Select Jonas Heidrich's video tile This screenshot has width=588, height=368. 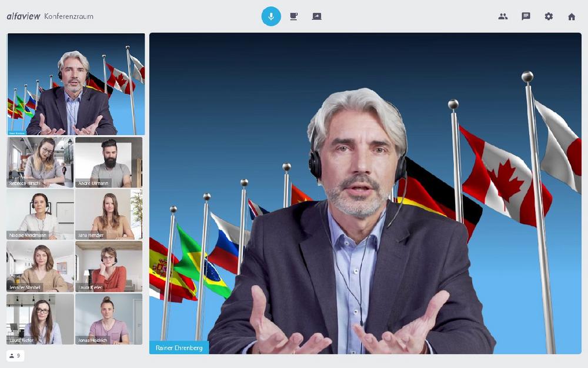click(109, 319)
